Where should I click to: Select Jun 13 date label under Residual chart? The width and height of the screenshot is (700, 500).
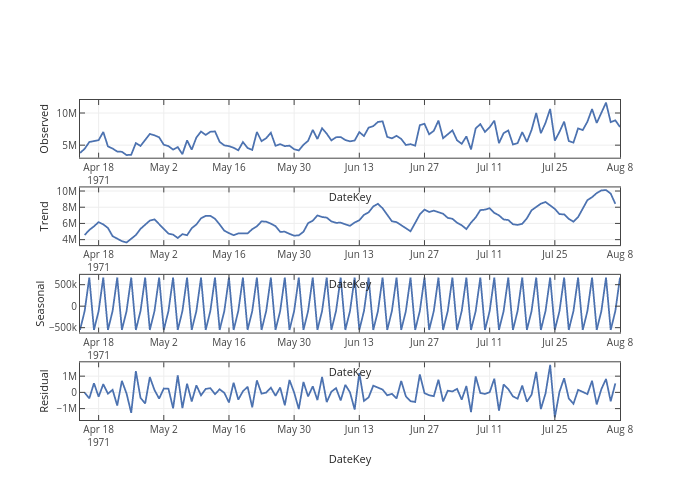(359, 430)
